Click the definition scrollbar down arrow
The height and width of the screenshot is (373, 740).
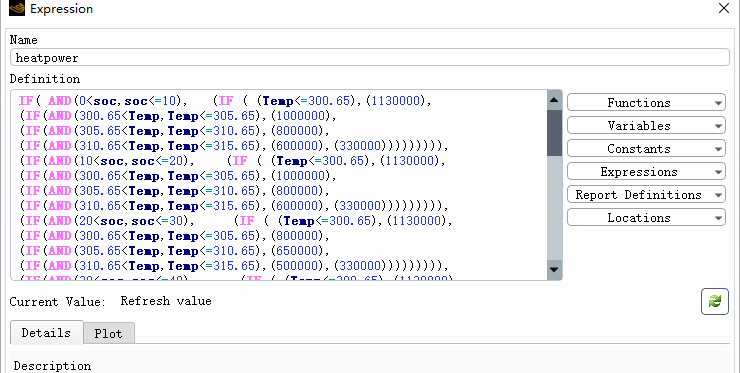554,270
